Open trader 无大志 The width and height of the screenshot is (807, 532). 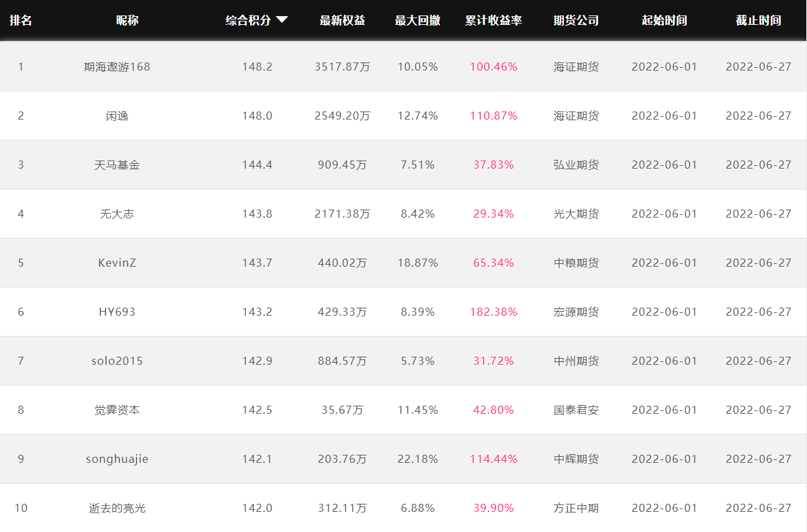pyautogui.click(x=118, y=214)
